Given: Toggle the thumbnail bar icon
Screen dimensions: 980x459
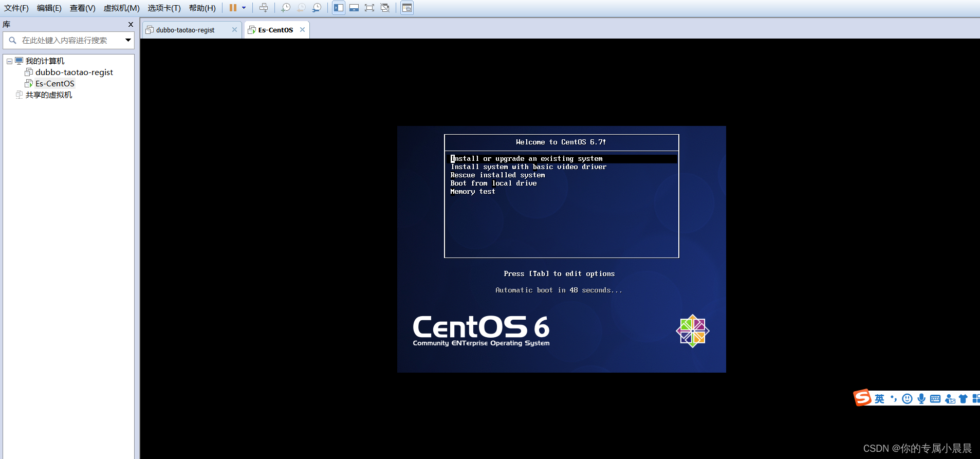Looking at the screenshot, I should [354, 8].
